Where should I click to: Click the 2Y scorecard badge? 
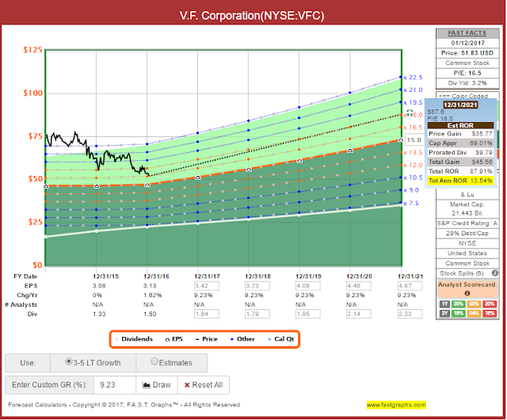[x=444, y=313]
